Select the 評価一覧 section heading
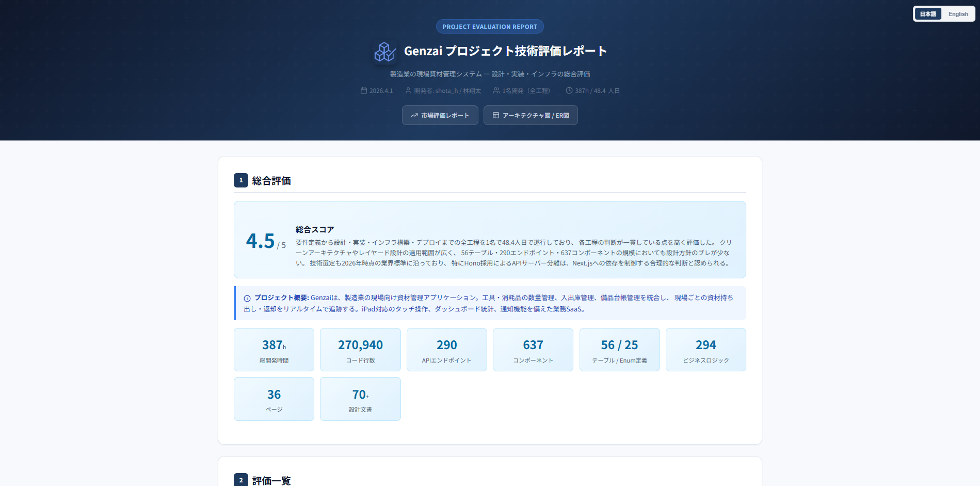The height and width of the screenshot is (486, 980). (270, 480)
